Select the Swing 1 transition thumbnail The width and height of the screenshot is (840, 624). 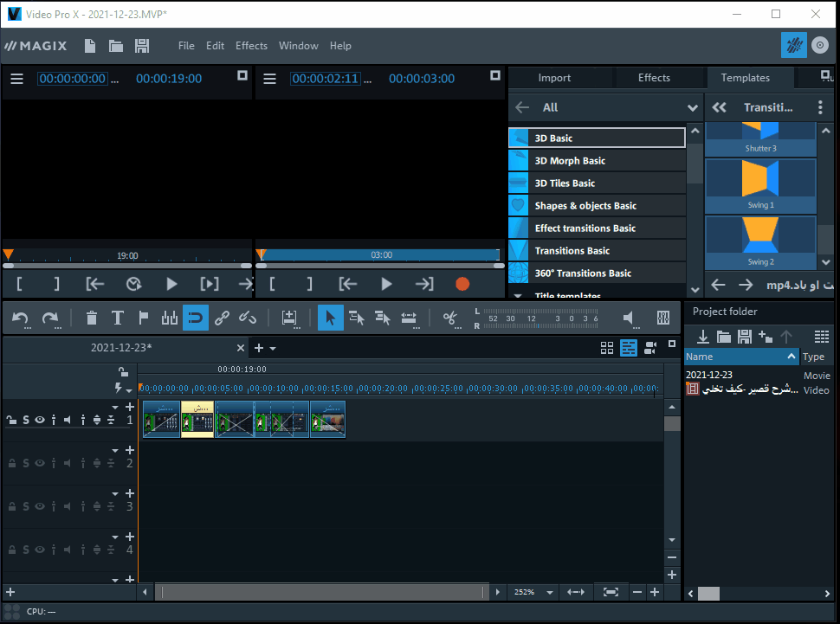(x=760, y=186)
